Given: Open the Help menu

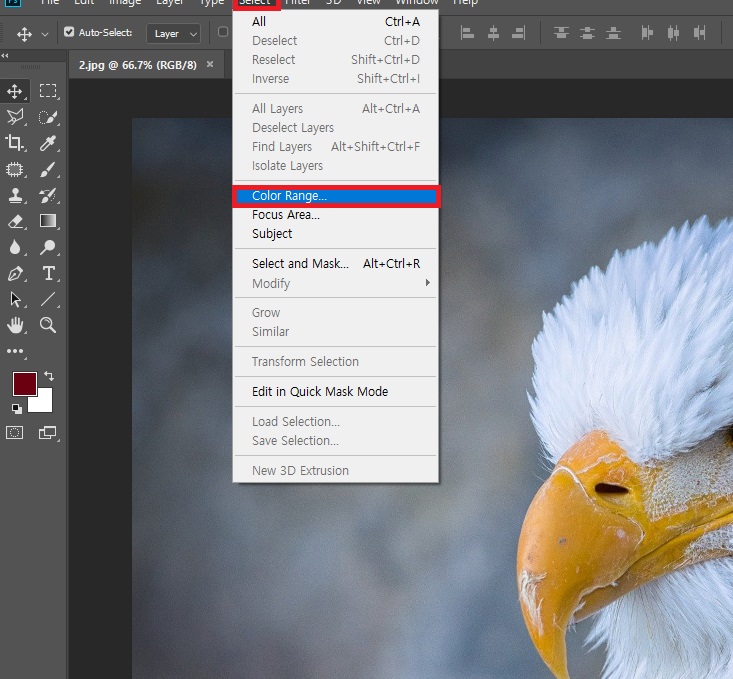Looking at the screenshot, I should (x=465, y=2).
